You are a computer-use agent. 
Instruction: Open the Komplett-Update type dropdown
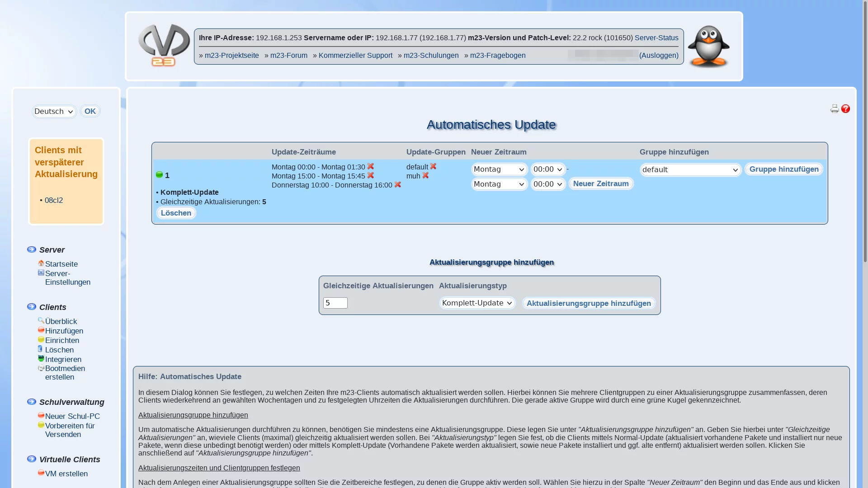pyautogui.click(x=477, y=303)
